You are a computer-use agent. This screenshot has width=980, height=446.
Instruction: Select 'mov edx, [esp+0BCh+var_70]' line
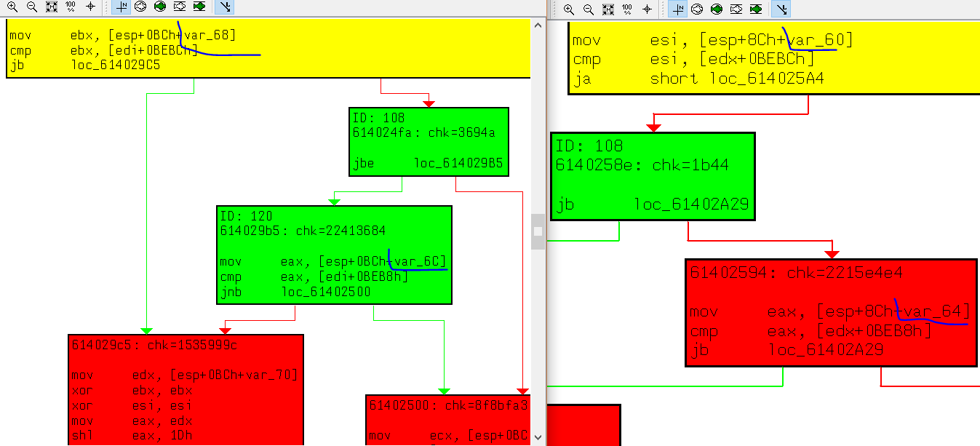[185, 375]
